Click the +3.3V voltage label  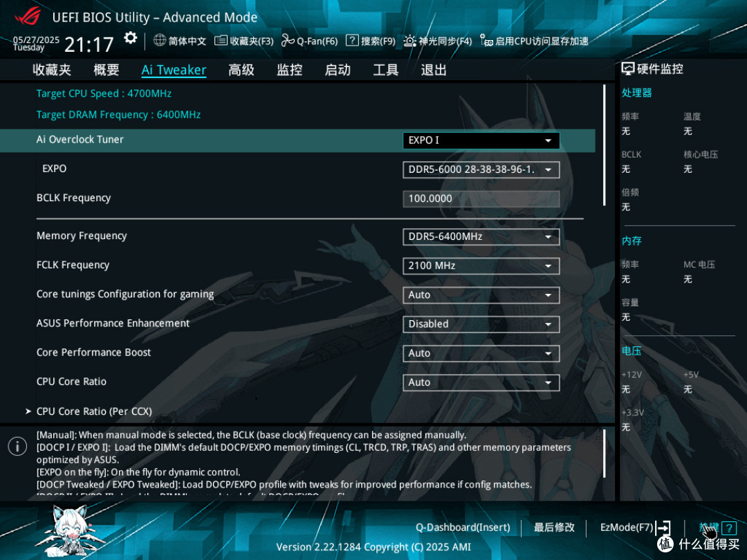click(x=633, y=413)
